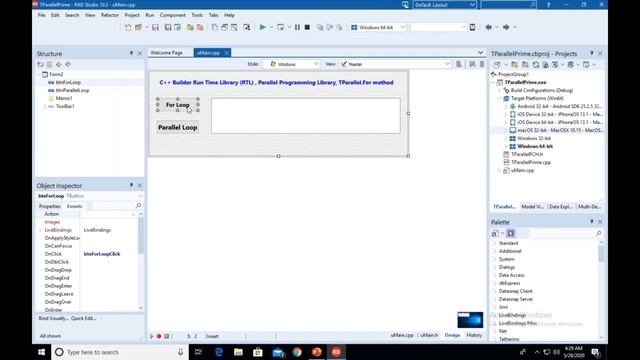
Task: Pin the Object Inspector panel
Action: click(x=131, y=185)
